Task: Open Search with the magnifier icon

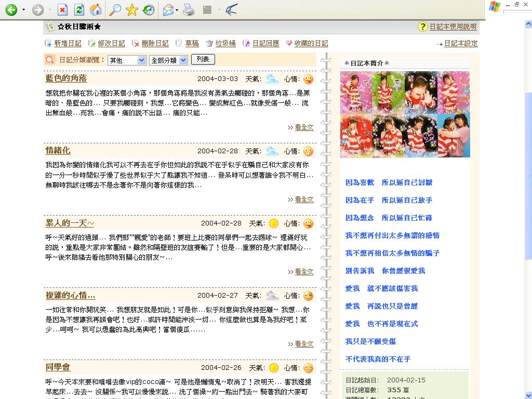Action: [115, 9]
